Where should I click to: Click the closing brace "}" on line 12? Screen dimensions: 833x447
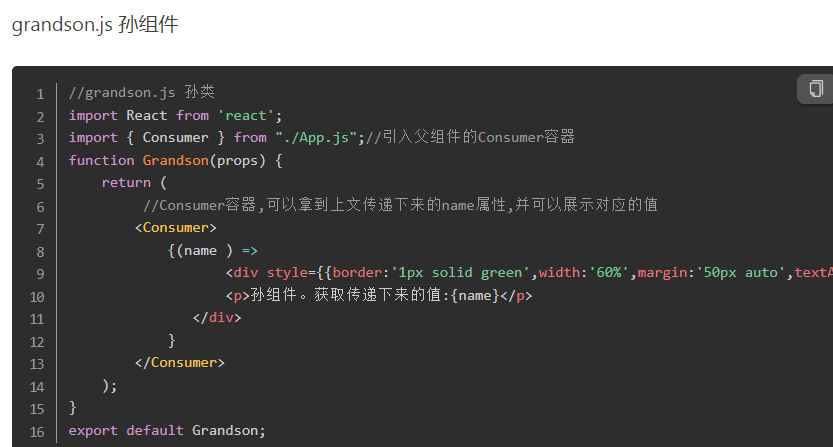tap(171, 341)
